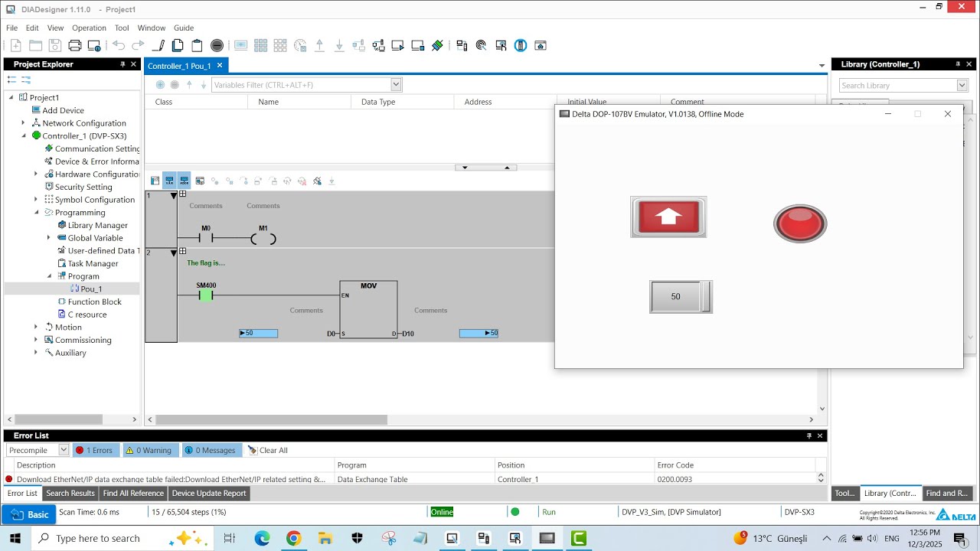Image resolution: width=980 pixels, height=551 pixels.
Task: Click the last main toolbar icon with a house
Action: (x=541, y=45)
